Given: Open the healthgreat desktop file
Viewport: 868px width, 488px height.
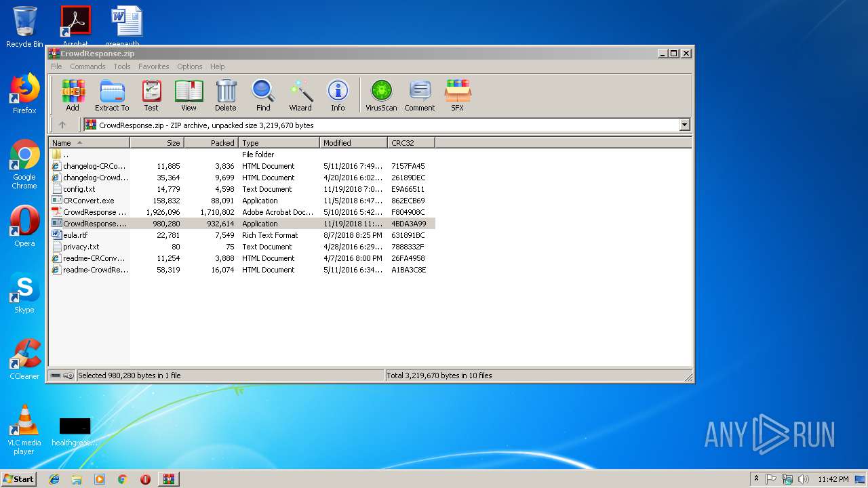Looking at the screenshot, I should pyautogui.click(x=75, y=432).
